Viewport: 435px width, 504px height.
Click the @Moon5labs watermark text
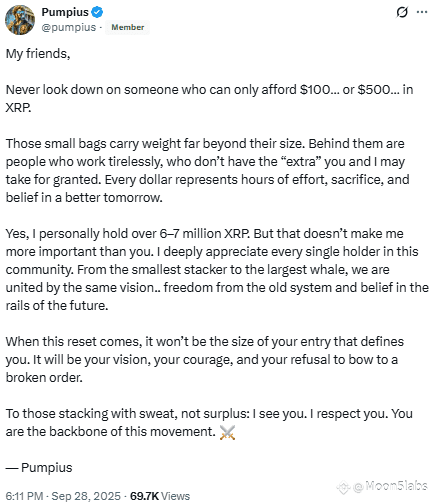(x=390, y=486)
